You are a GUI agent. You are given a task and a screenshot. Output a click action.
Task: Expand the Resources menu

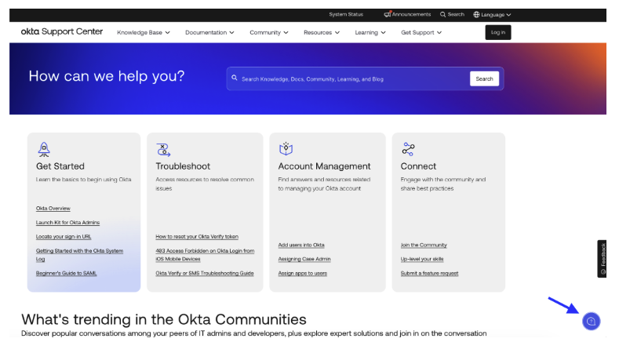tap(322, 33)
